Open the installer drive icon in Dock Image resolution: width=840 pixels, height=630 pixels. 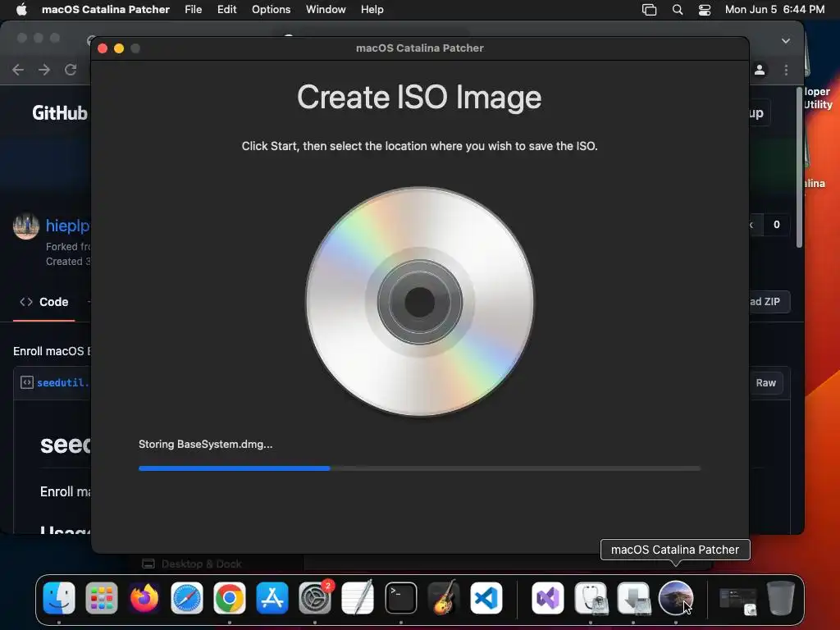coord(633,598)
